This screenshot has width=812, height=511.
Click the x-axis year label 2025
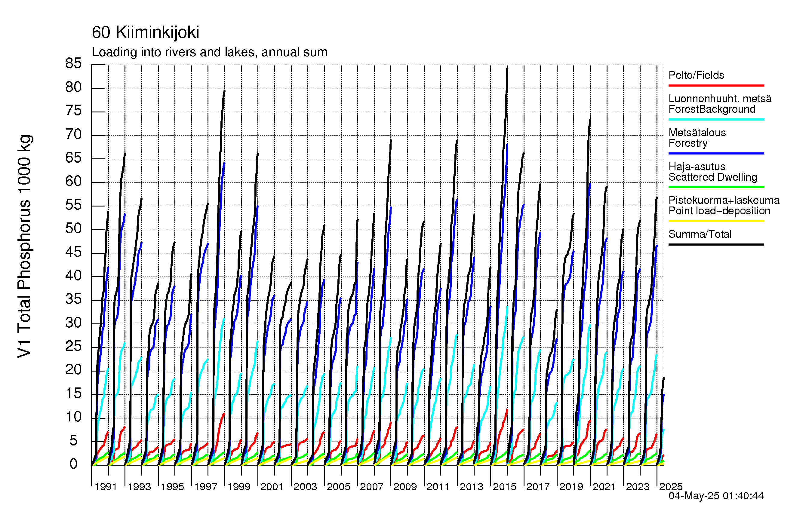(671, 487)
